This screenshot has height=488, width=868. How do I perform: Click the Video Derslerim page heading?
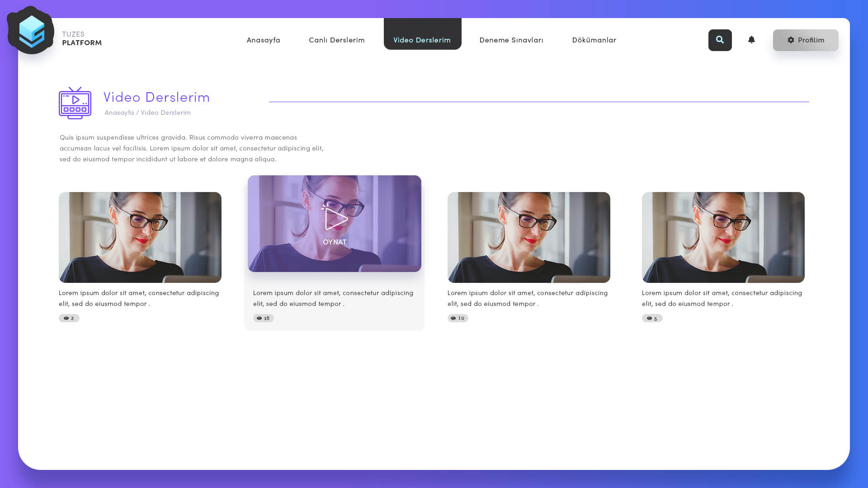[156, 97]
